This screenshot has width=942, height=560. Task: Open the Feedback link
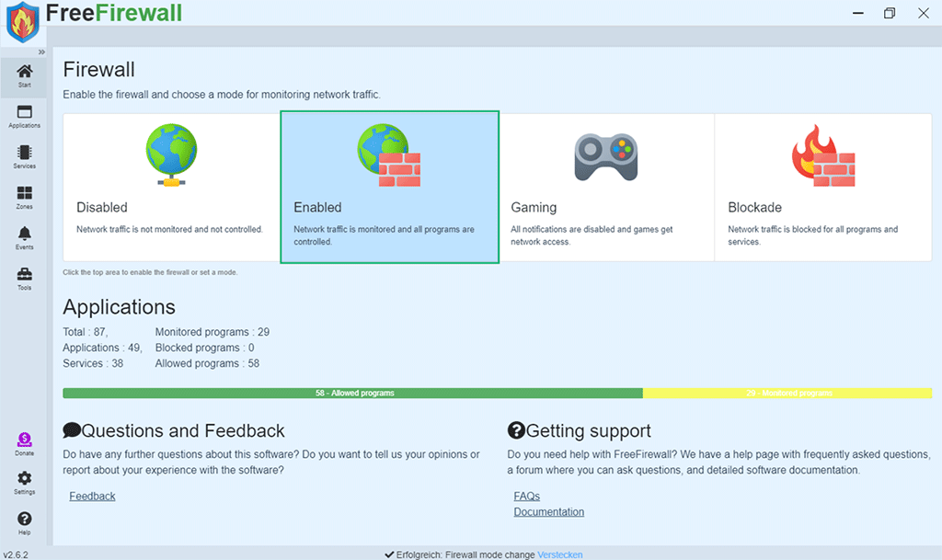click(x=91, y=496)
